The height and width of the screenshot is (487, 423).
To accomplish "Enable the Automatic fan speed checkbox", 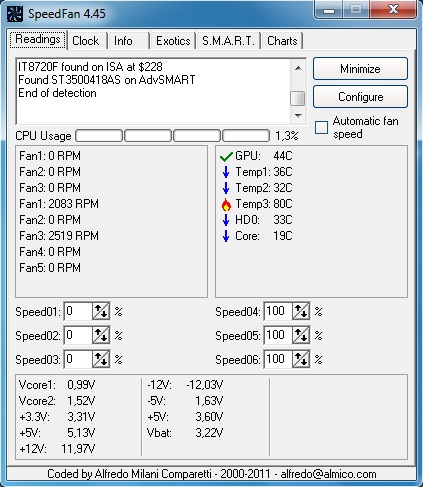I will point(321,128).
